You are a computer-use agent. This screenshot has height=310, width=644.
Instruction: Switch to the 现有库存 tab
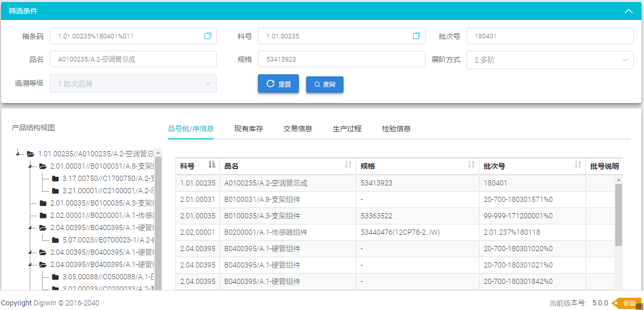tap(249, 129)
